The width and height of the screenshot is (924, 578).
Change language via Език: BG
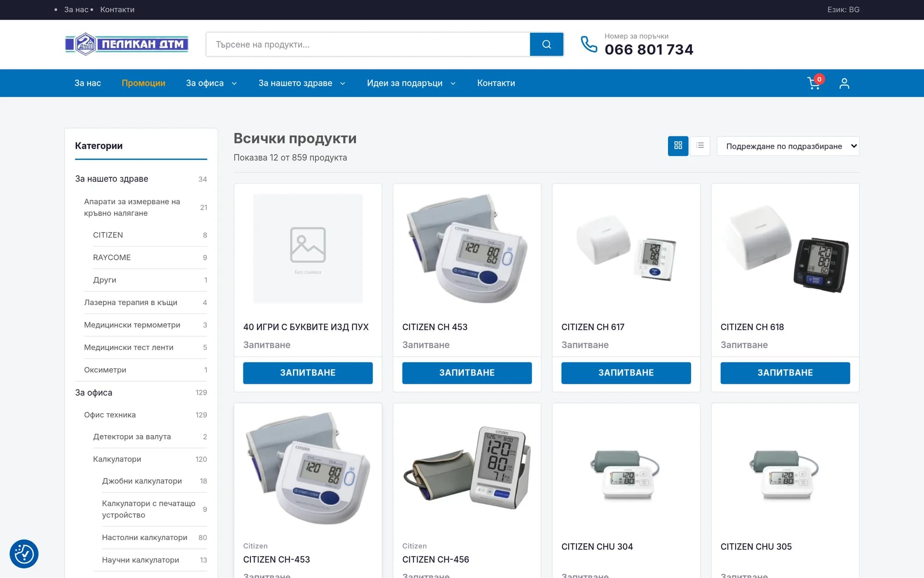(843, 10)
